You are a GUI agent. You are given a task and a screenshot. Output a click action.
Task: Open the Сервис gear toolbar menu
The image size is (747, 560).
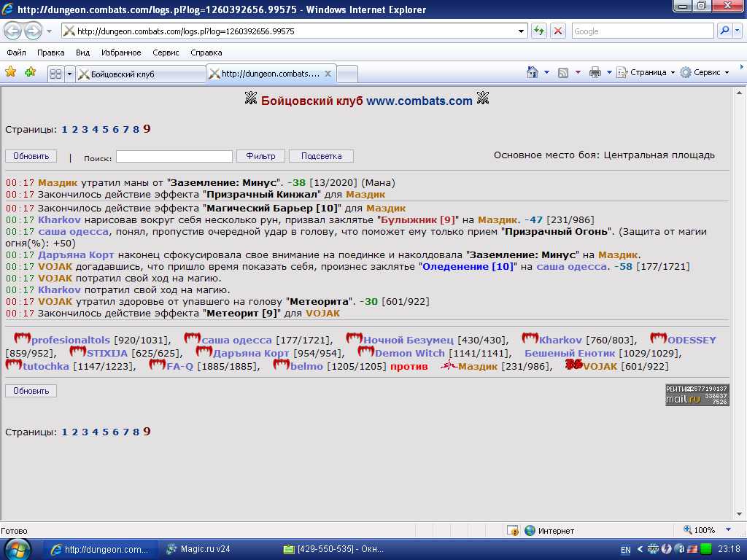point(705,72)
